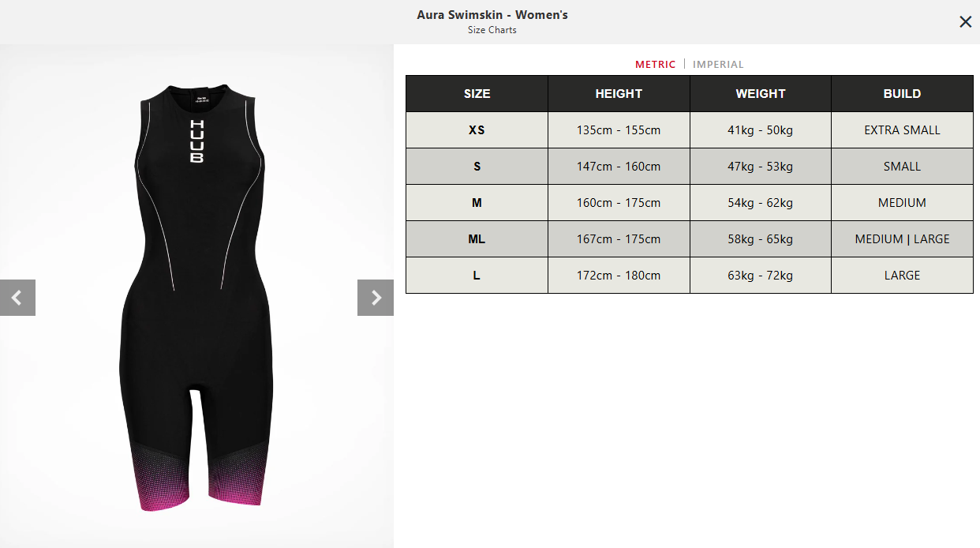Click the XS size row label

(x=477, y=130)
